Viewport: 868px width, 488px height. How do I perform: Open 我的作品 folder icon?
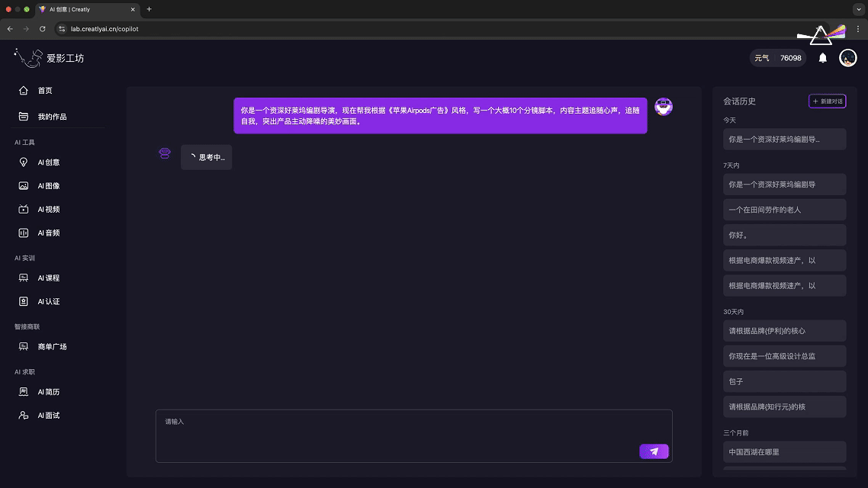click(23, 116)
